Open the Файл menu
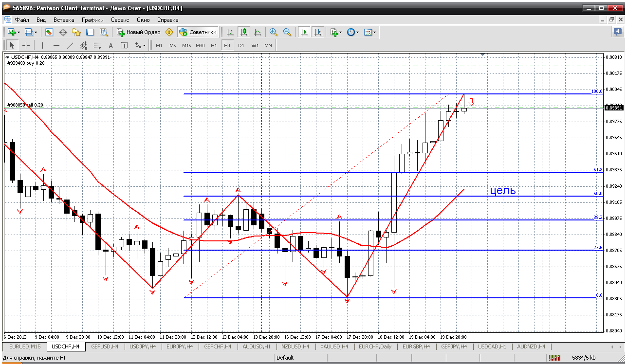The width and height of the screenshot is (627, 364). click(x=22, y=20)
